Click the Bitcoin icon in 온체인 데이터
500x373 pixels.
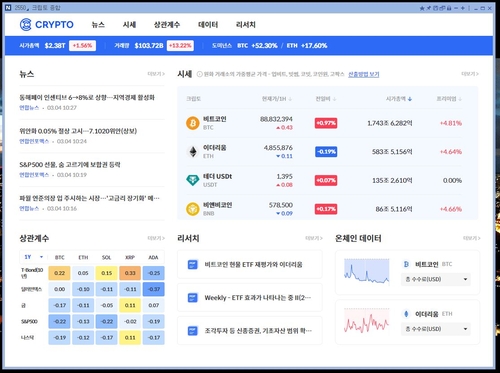(406, 264)
